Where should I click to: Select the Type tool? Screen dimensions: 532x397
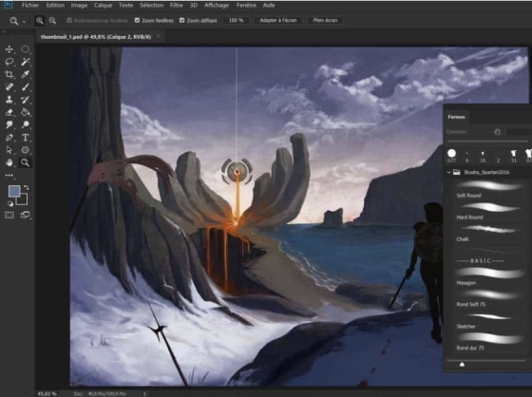pyautogui.click(x=25, y=138)
